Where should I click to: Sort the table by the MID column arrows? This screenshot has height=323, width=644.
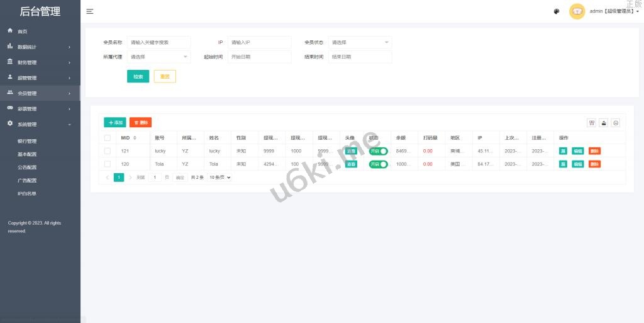(135, 138)
